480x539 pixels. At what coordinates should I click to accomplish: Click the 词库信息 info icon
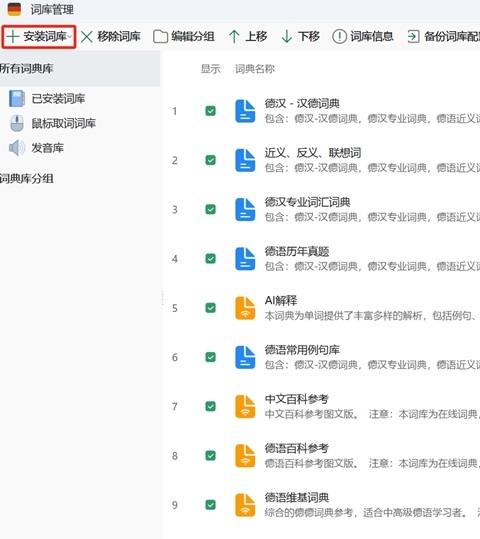[x=339, y=36]
